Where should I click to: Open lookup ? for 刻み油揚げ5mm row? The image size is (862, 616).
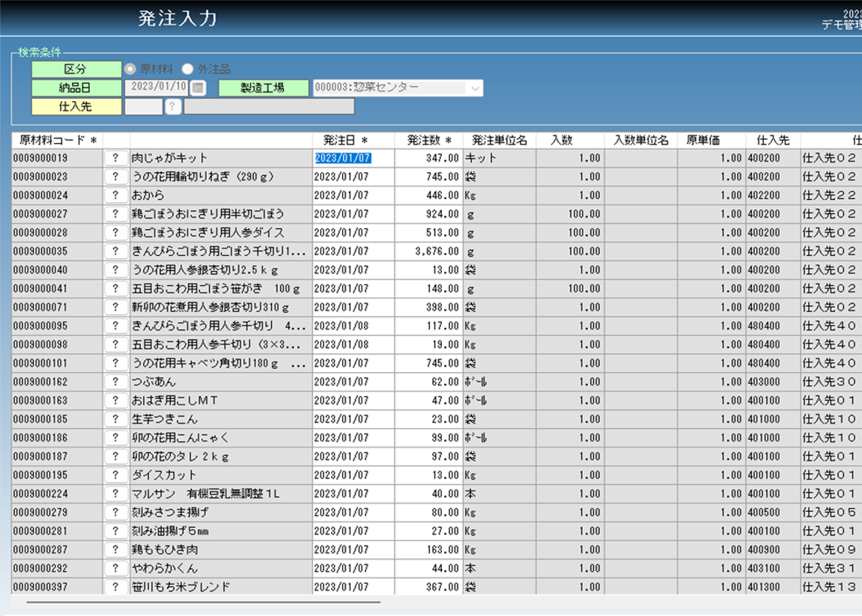coord(115,531)
